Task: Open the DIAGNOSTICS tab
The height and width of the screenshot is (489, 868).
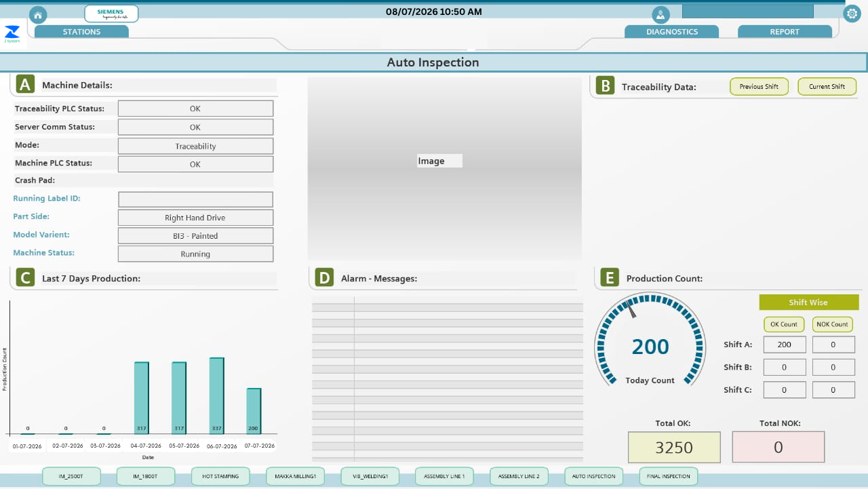Action: click(671, 31)
